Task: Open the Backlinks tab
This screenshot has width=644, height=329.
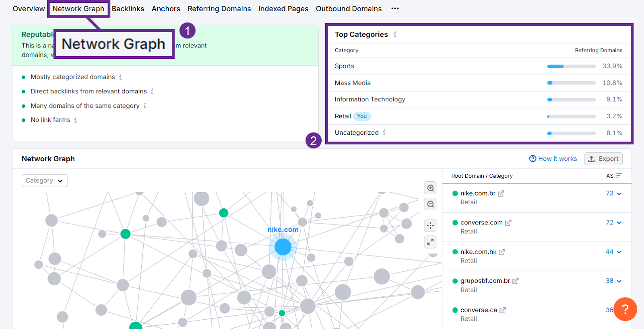Action: click(x=128, y=9)
